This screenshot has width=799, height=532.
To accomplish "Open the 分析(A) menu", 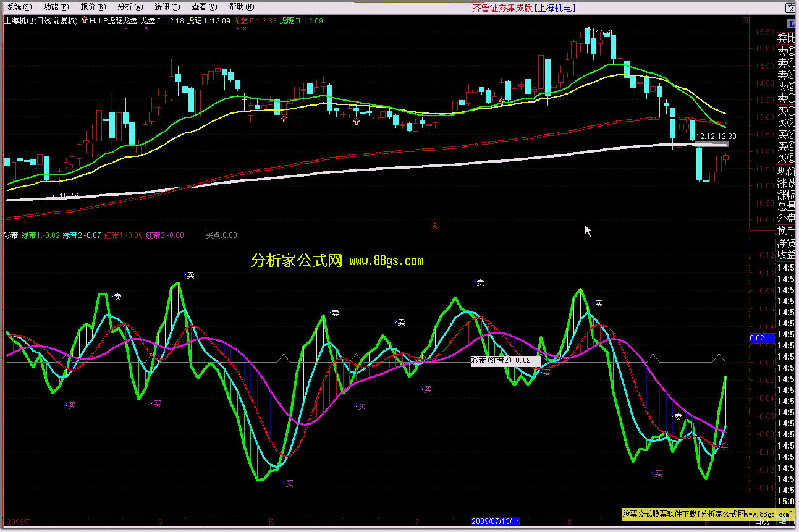I will tap(130, 7).
